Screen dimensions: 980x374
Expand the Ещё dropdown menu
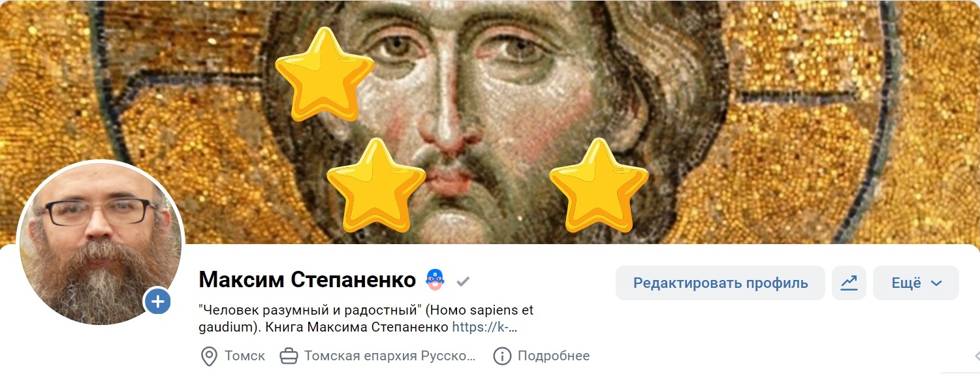(916, 283)
